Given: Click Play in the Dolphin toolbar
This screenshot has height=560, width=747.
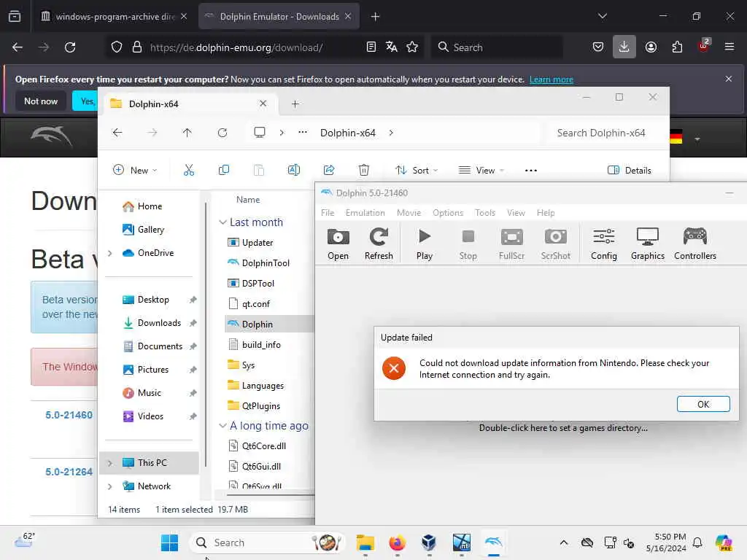Looking at the screenshot, I should [424, 244].
